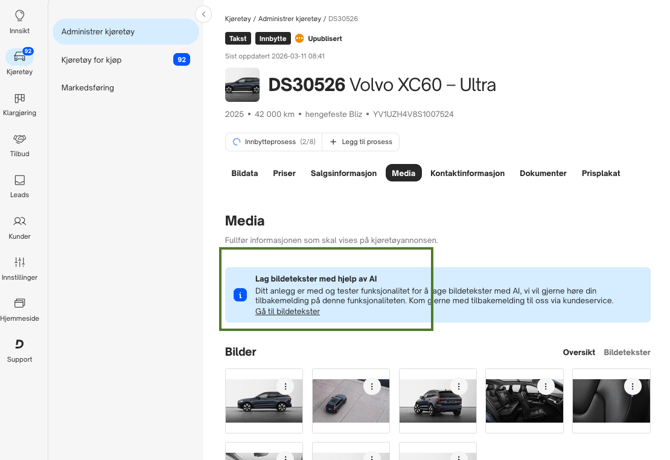Open Kjøretøy for kjøp submenu item

(x=126, y=60)
